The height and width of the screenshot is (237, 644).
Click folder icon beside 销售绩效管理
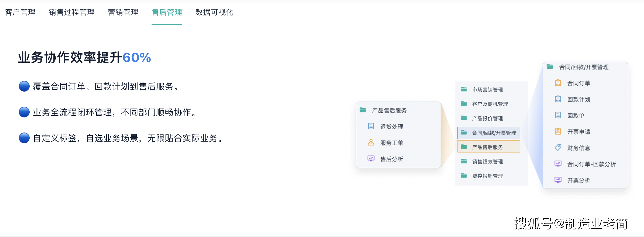coord(464,161)
